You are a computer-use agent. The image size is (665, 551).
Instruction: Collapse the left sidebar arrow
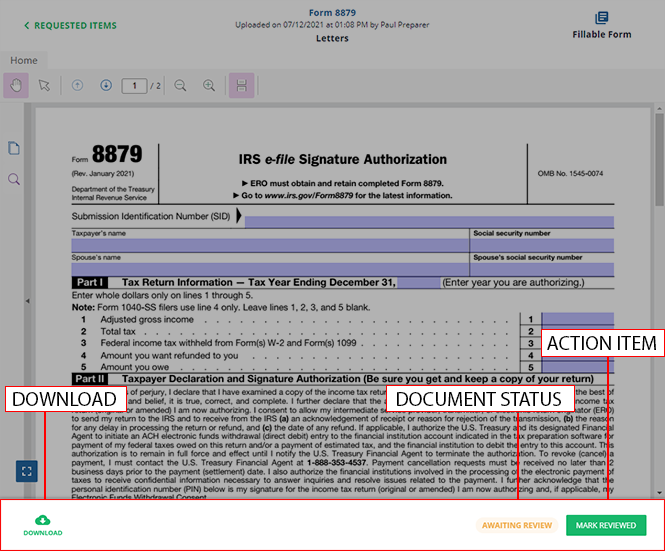pyautogui.click(x=28, y=301)
